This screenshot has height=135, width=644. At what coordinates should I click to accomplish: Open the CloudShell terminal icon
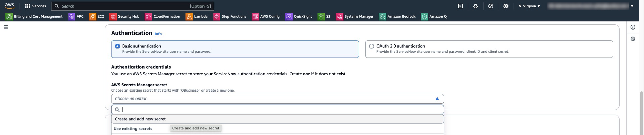point(460,6)
